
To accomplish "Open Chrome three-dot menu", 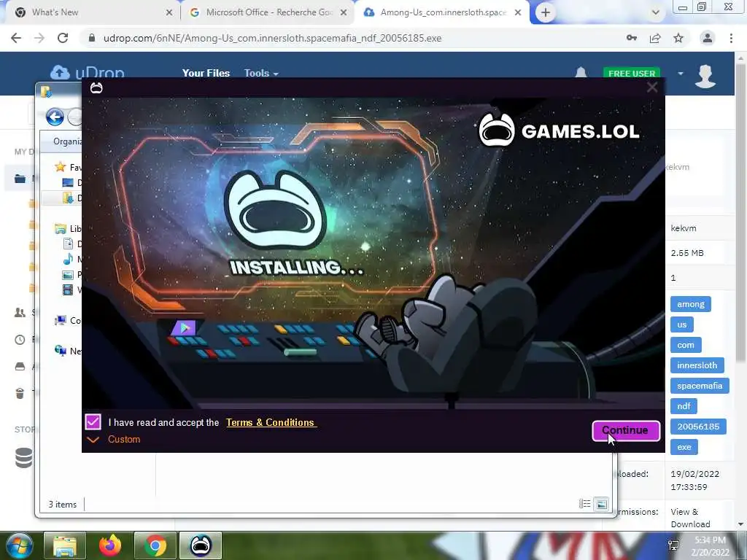I will coord(731,38).
